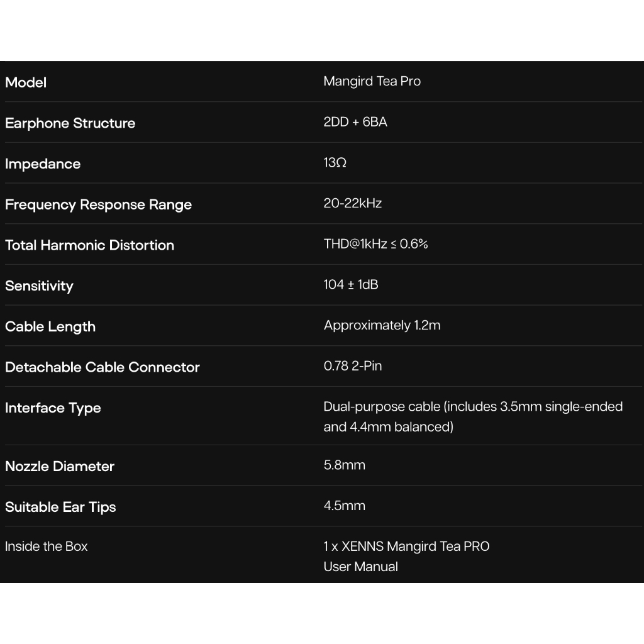The image size is (644, 644).
Task: Select the 'THD@1kHz ≤ 0.6%' value
Action: 376,244
